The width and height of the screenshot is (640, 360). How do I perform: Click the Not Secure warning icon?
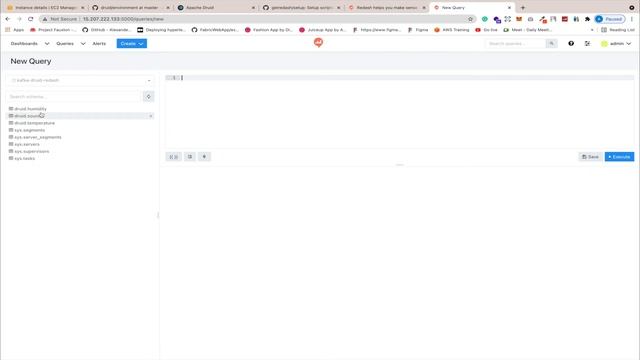point(45,19)
